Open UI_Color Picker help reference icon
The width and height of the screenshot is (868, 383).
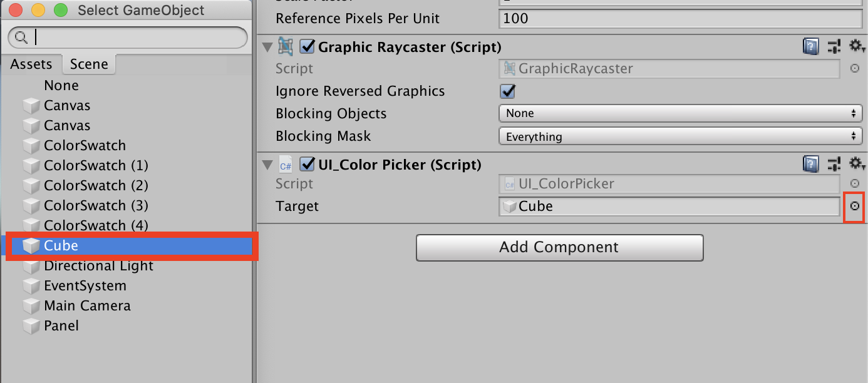tap(811, 164)
